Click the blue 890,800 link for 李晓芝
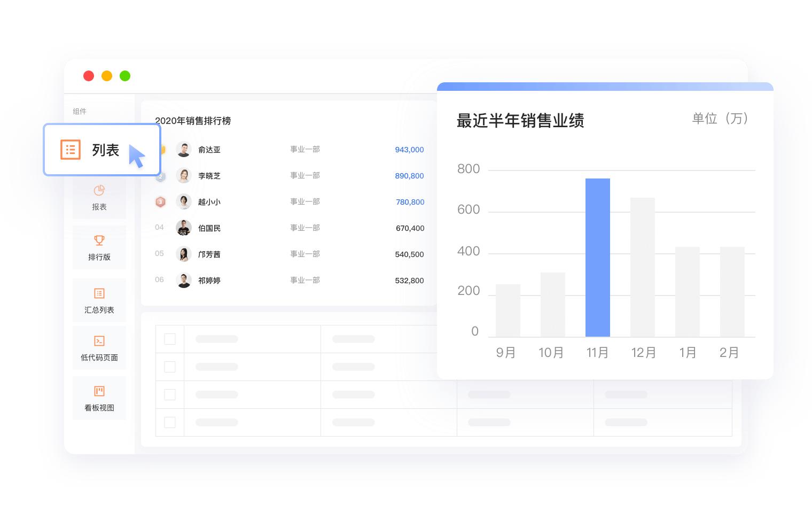The width and height of the screenshot is (812, 513). 409,176
